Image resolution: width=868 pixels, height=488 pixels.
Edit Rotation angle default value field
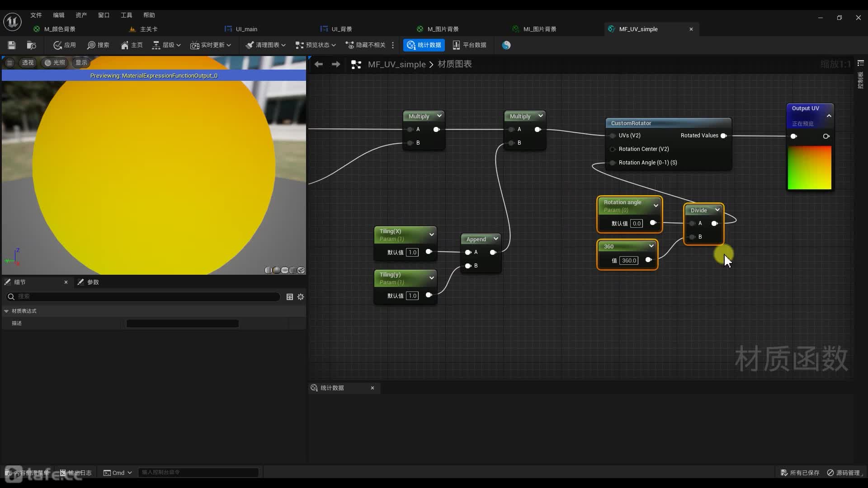coord(637,224)
